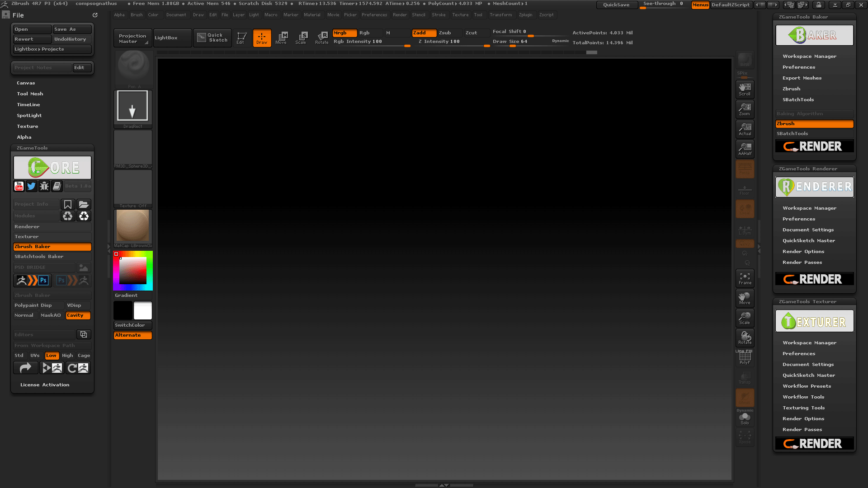Click the Twitter icon in ZGameTools panel
The image size is (868, 488).
click(31, 186)
